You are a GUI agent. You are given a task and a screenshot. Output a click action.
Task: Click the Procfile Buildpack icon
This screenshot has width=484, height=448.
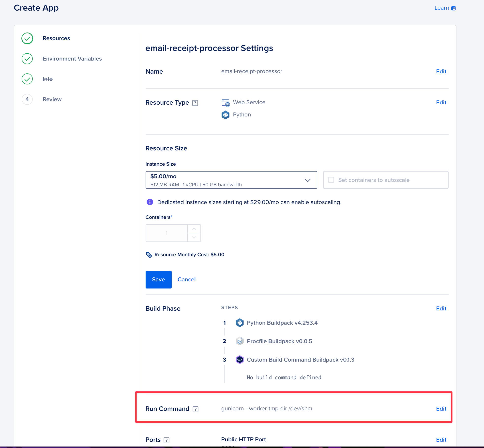[240, 341]
